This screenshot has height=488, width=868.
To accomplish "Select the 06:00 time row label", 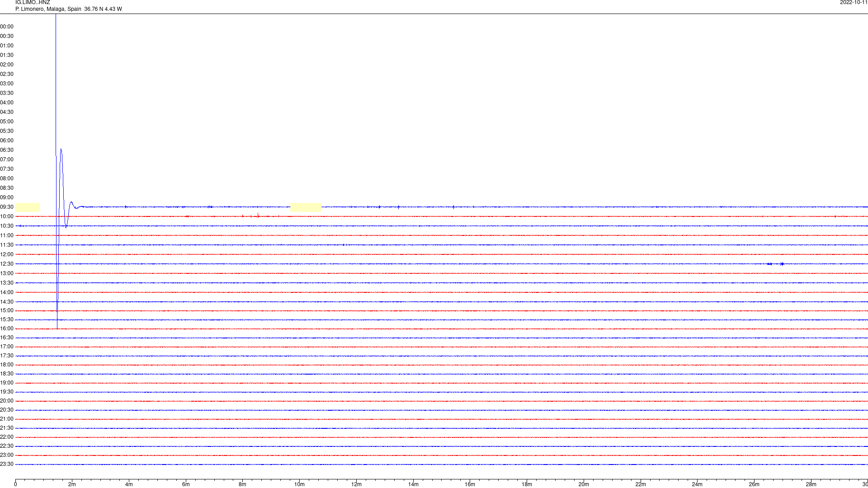I will (7, 141).
